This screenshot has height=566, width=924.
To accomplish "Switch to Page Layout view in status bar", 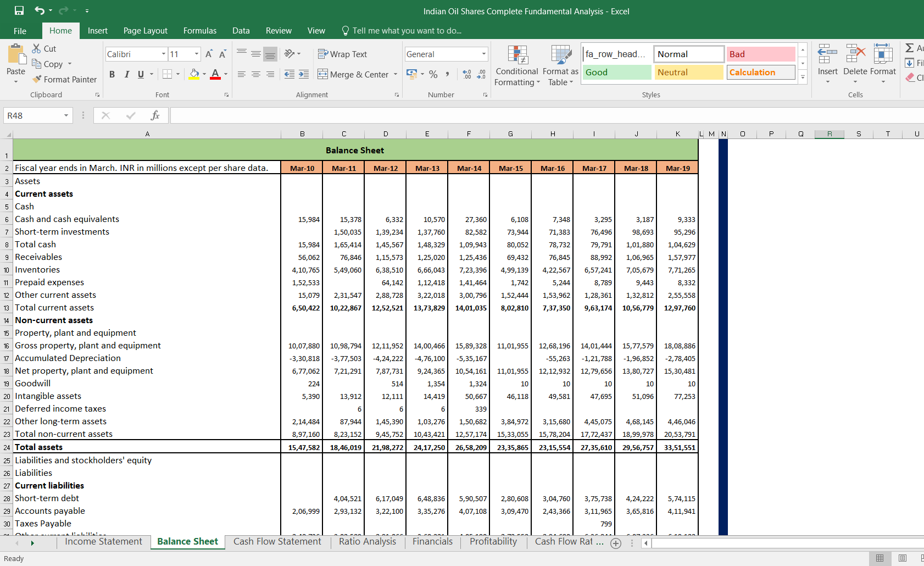I will click(903, 558).
